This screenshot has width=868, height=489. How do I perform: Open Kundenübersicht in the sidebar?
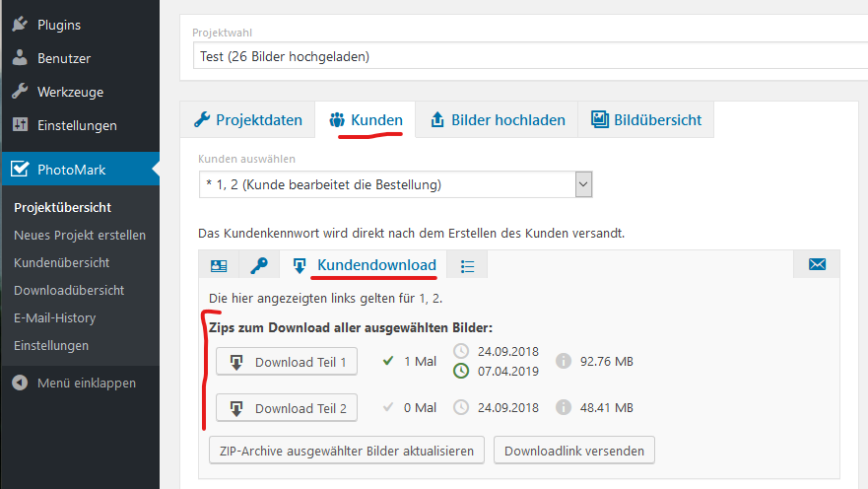click(61, 263)
